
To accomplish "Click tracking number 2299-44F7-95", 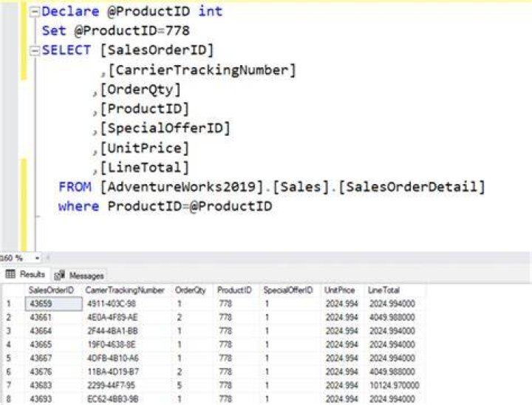I will (112, 385).
